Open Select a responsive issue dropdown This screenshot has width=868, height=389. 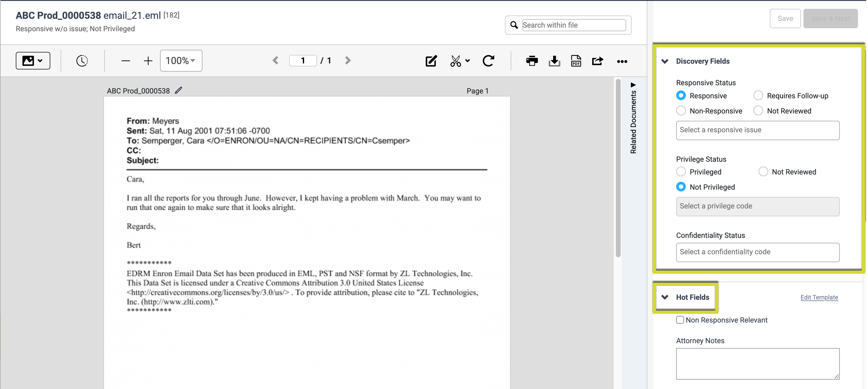click(x=757, y=130)
